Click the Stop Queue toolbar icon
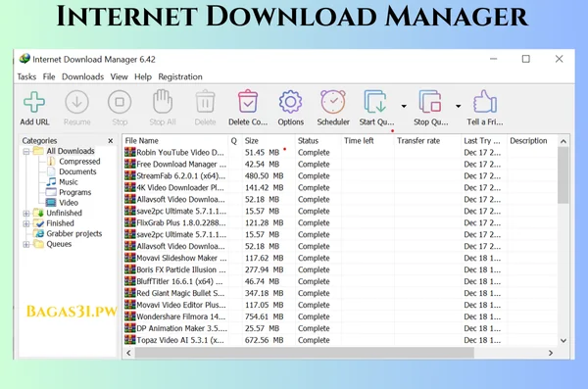This screenshot has width=588, height=389. pos(430,102)
